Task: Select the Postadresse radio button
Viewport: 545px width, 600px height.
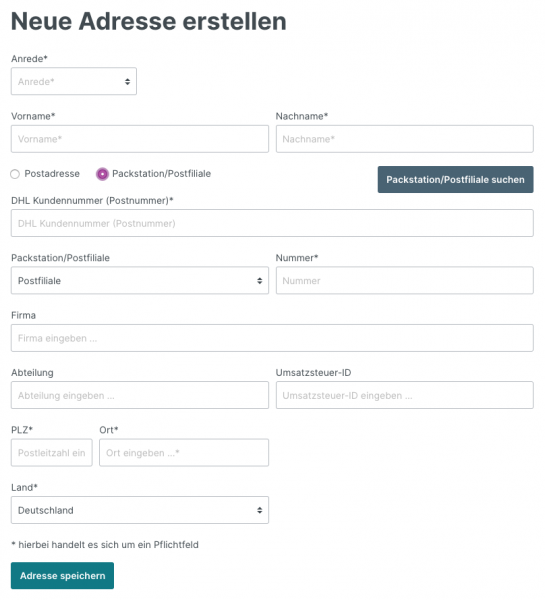Action: [15, 174]
